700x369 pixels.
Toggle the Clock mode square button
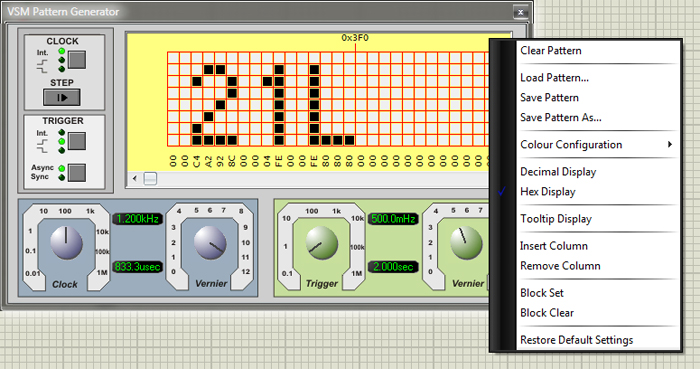click(77, 60)
